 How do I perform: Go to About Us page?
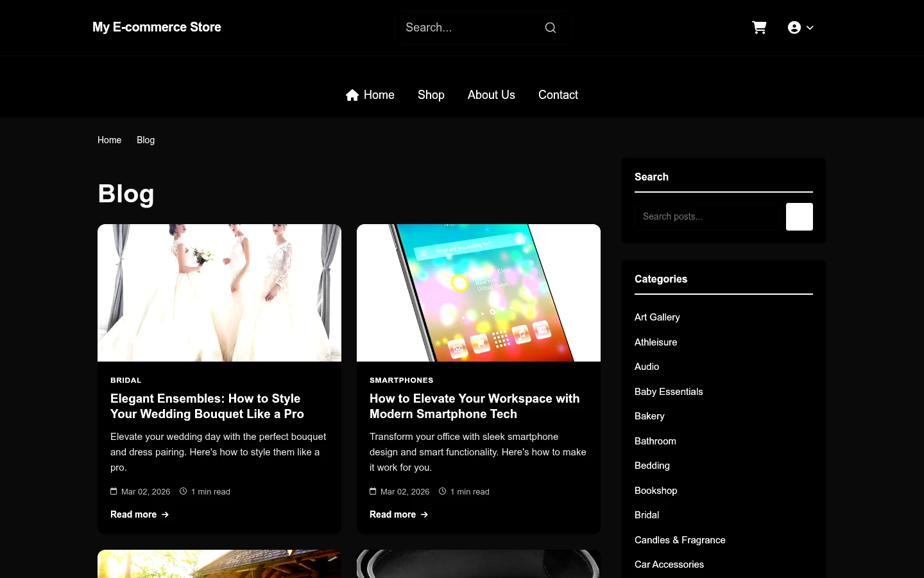tap(492, 95)
